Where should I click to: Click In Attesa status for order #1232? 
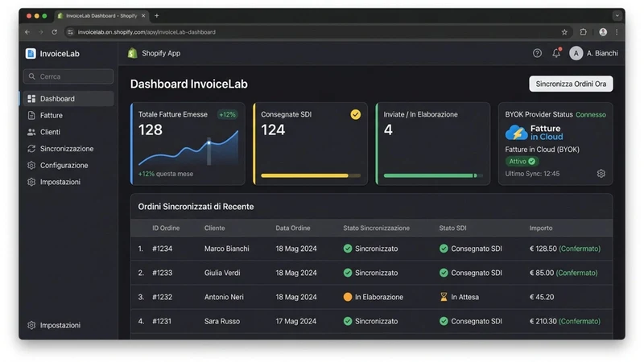tap(464, 297)
